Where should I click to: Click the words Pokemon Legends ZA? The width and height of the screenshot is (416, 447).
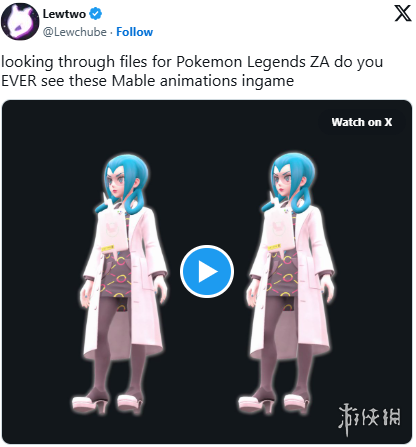point(253,62)
